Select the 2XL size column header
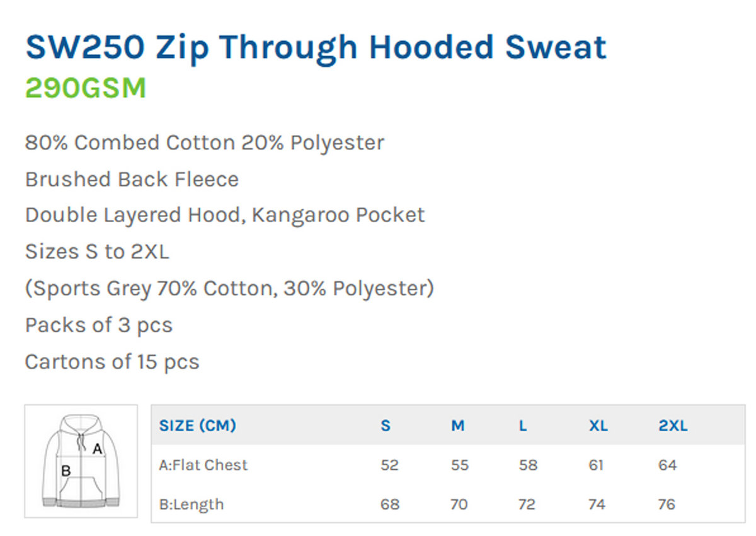Viewport: 756px width, 536px height. pyautogui.click(x=673, y=426)
